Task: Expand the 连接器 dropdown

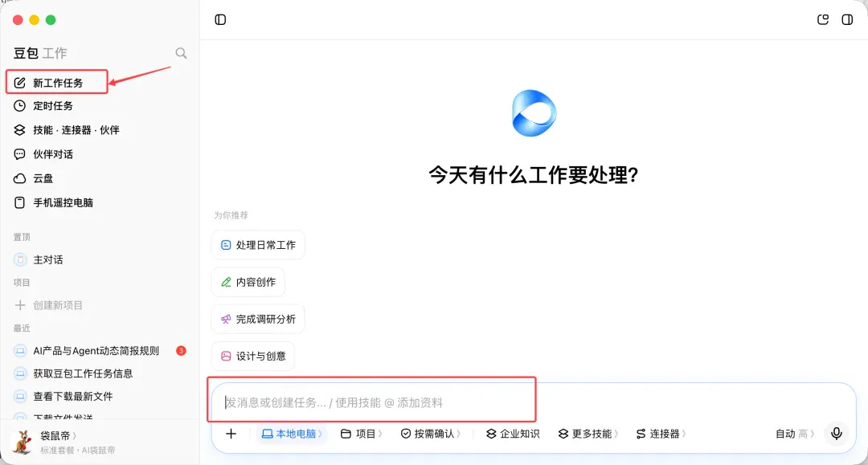Action: point(661,434)
